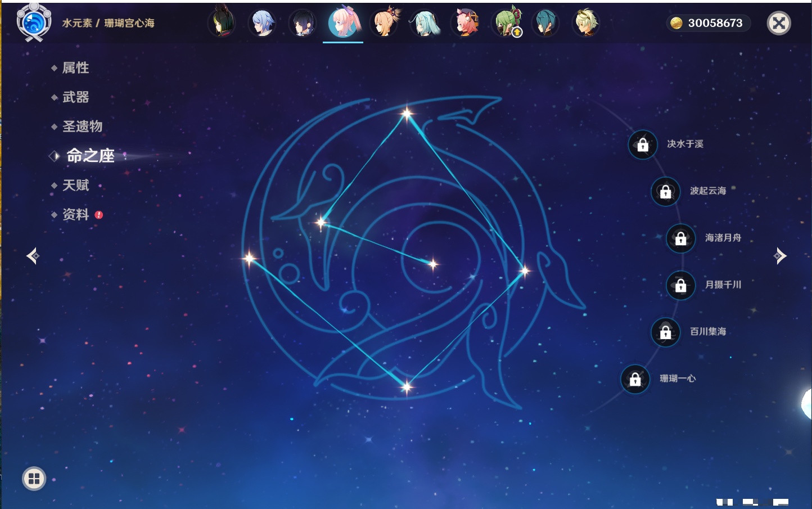Image resolution: width=812 pixels, height=509 pixels.
Task: Click the Mora balance 30058673
Action: (x=715, y=23)
